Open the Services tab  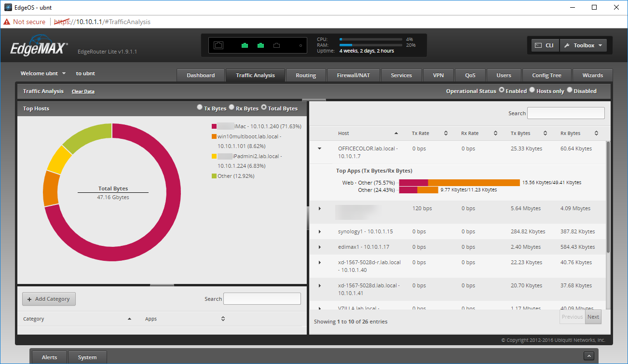pyautogui.click(x=401, y=75)
